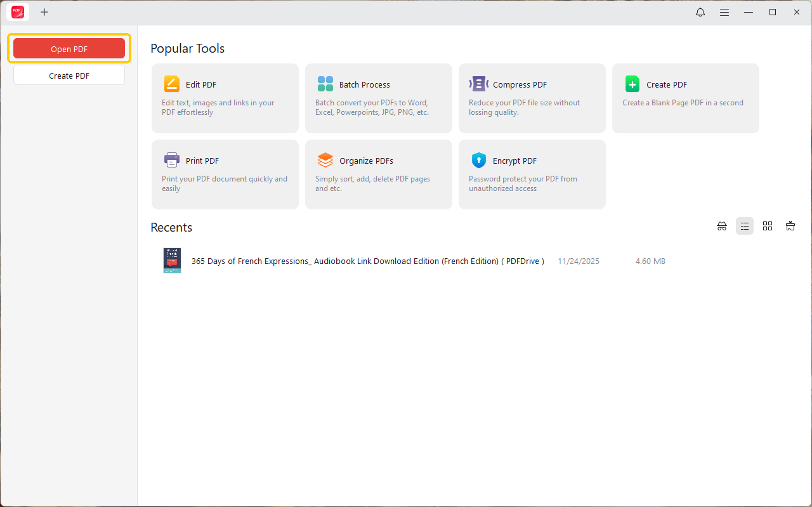Toggle incognito mode for recent files

[x=722, y=226]
